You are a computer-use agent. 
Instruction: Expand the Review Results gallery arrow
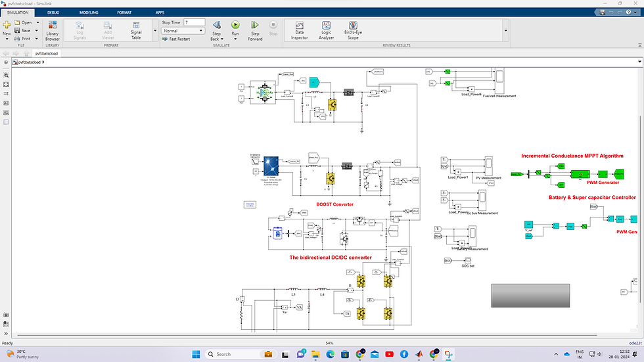pos(505,30)
